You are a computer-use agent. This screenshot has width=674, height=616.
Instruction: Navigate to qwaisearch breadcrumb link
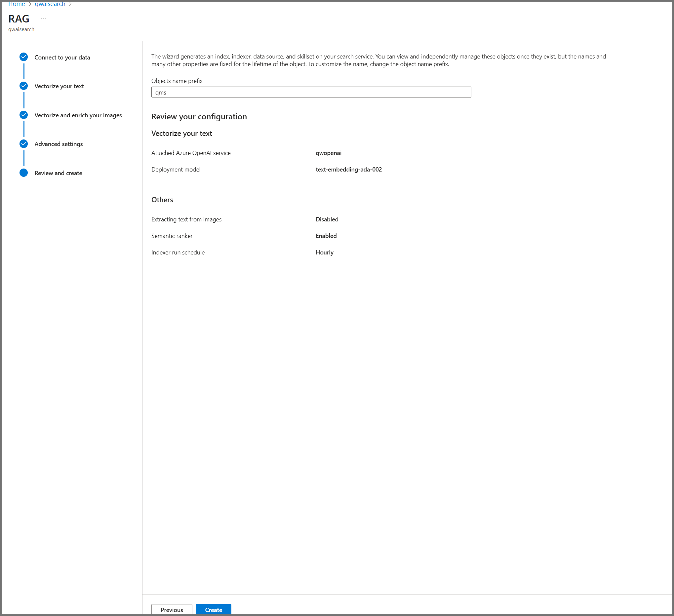coord(50,4)
